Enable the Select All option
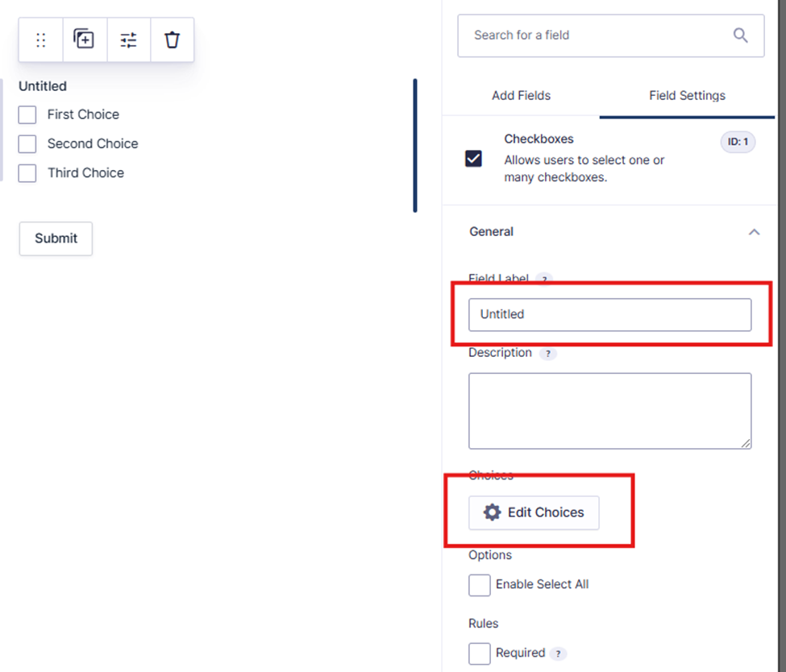 coord(480,585)
